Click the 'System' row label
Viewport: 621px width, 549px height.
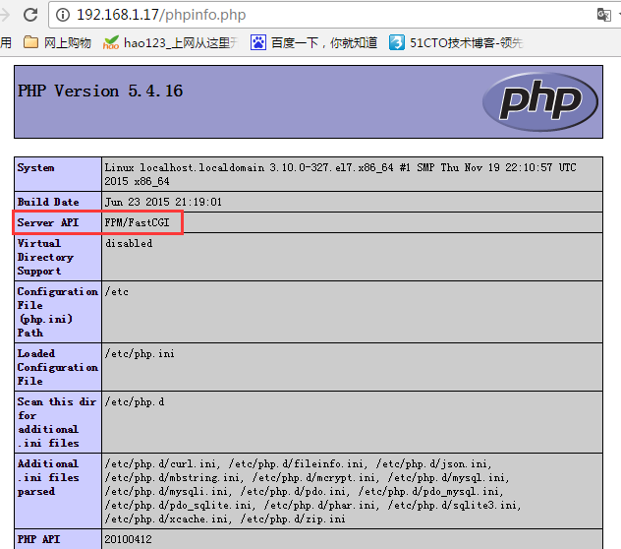pyautogui.click(x=36, y=168)
